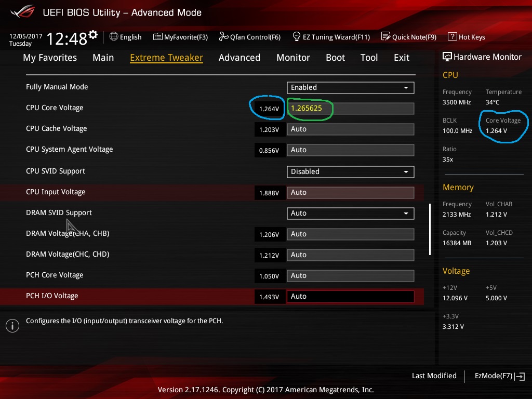Select the CPU Core Voltage label
The image size is (532, 399).
coord(55,108)
